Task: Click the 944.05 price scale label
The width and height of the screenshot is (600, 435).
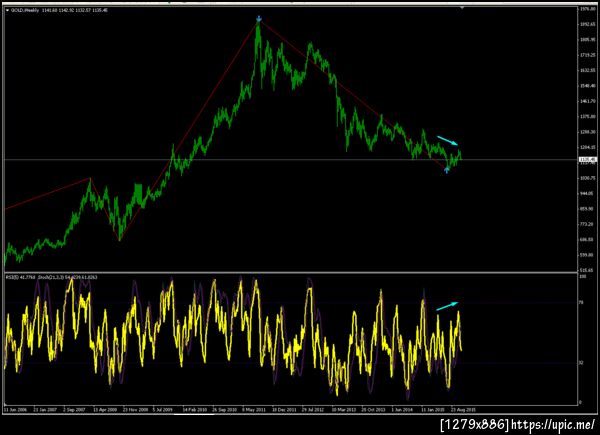Action: 588,193
